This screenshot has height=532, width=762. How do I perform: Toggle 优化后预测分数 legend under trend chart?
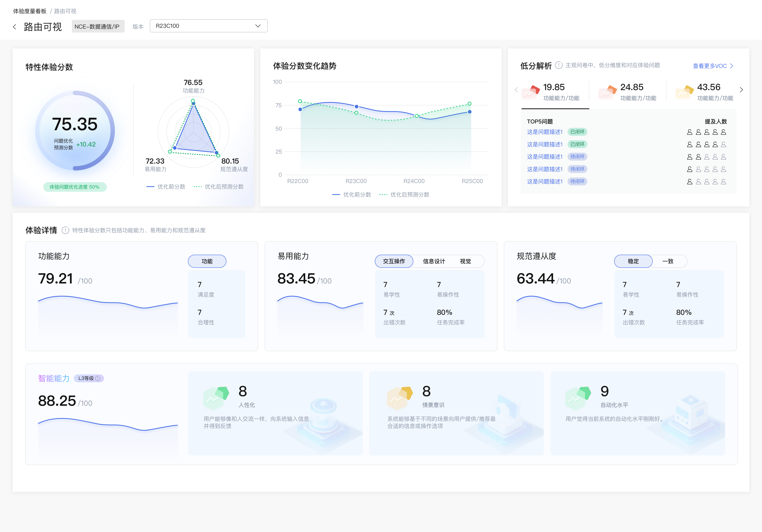(x=404, y=195)
